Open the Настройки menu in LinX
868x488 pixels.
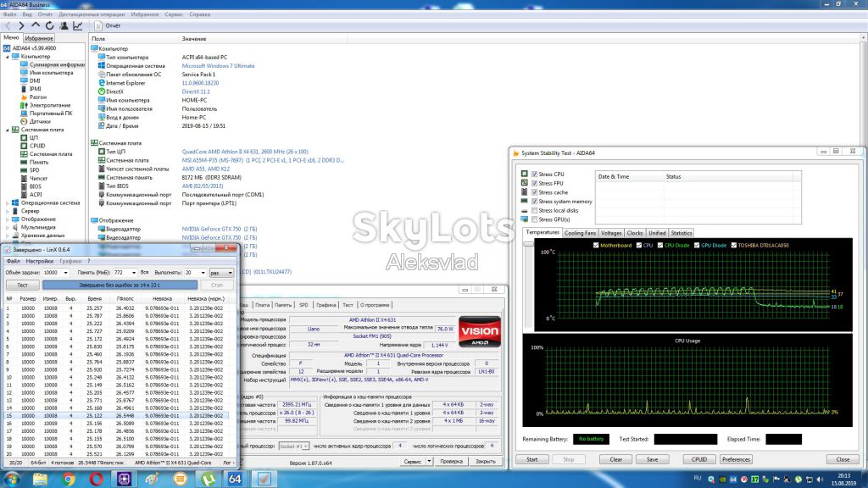(x=39, y=261)
